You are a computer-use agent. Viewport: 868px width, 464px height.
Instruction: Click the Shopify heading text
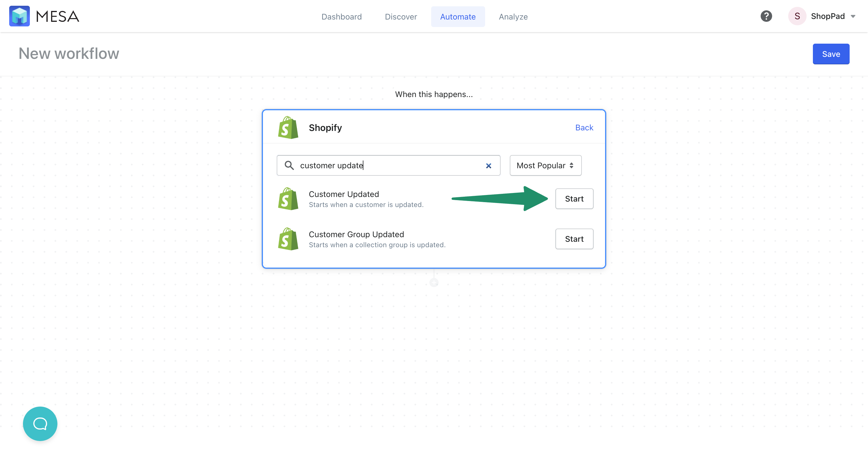(x=325, y=128)
